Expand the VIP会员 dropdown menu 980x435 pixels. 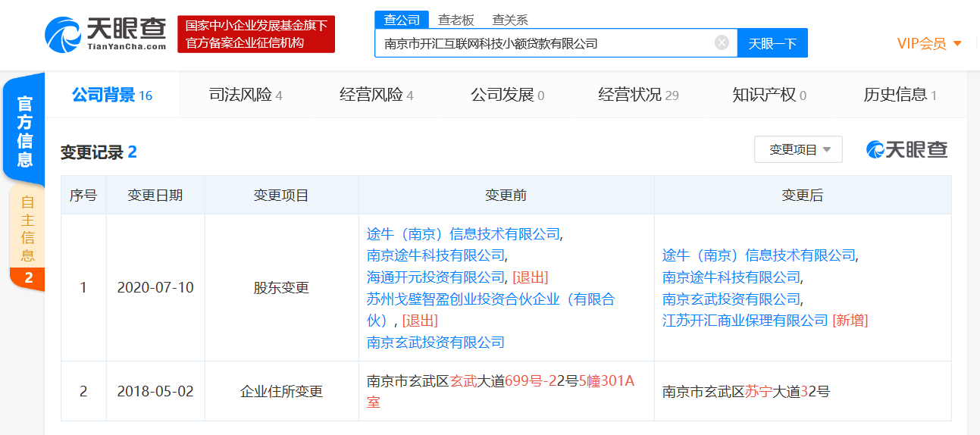click(x=929, y=43)
